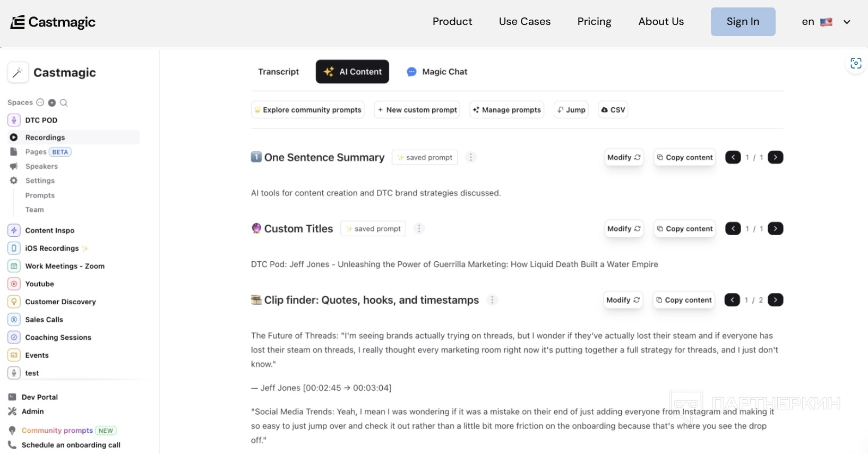
Task: Open the three-dot menu beside Custom Titles
Action: (419, 229)
